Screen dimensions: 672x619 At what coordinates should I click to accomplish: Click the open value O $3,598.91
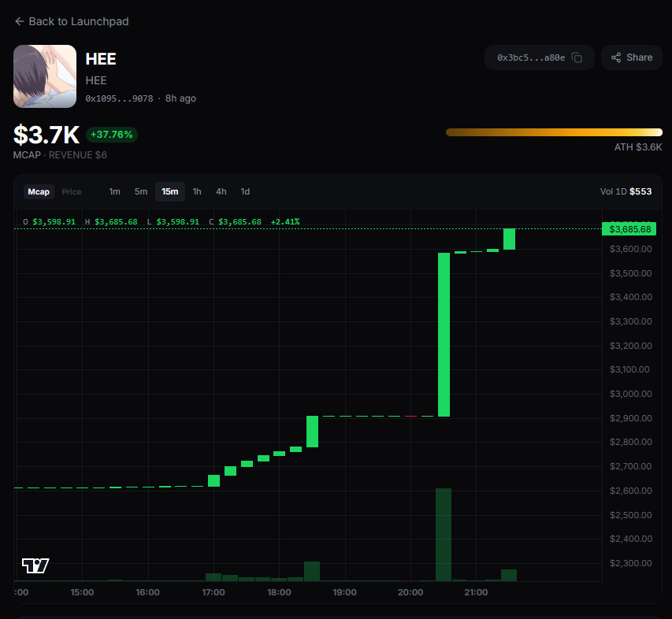50,222
